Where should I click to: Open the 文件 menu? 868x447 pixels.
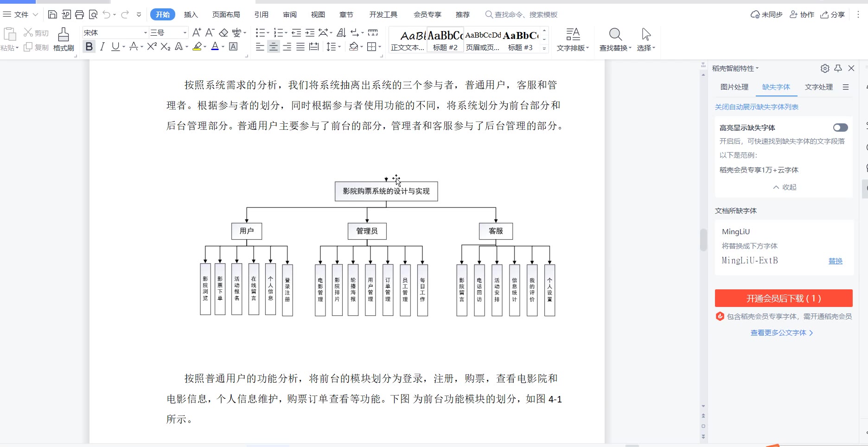pos(21,15)
